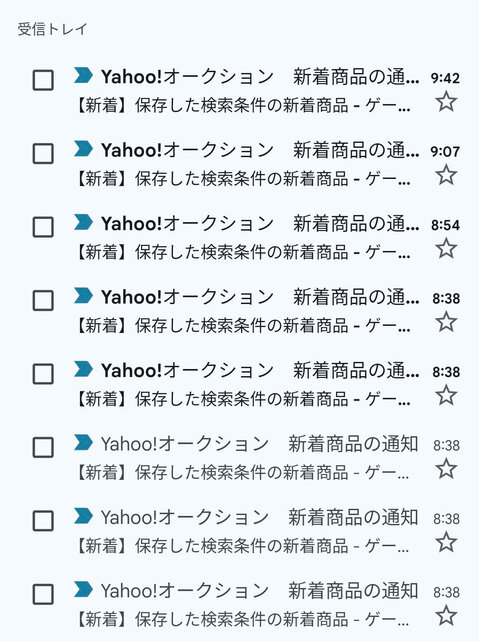Select the checkbox for the 9:42 email
The image size is (479, 641).
coord(43,80)
